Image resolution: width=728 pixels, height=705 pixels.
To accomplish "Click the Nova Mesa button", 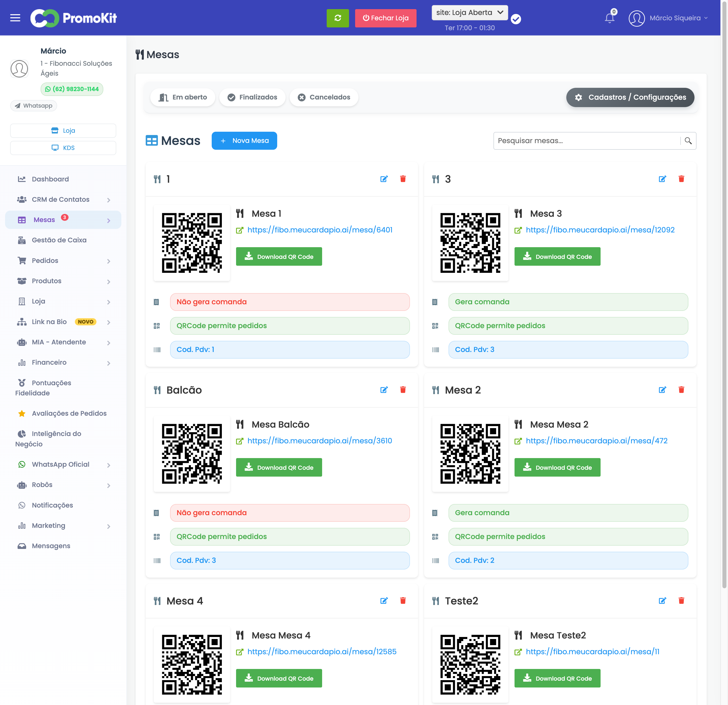I will click(244, 141).
